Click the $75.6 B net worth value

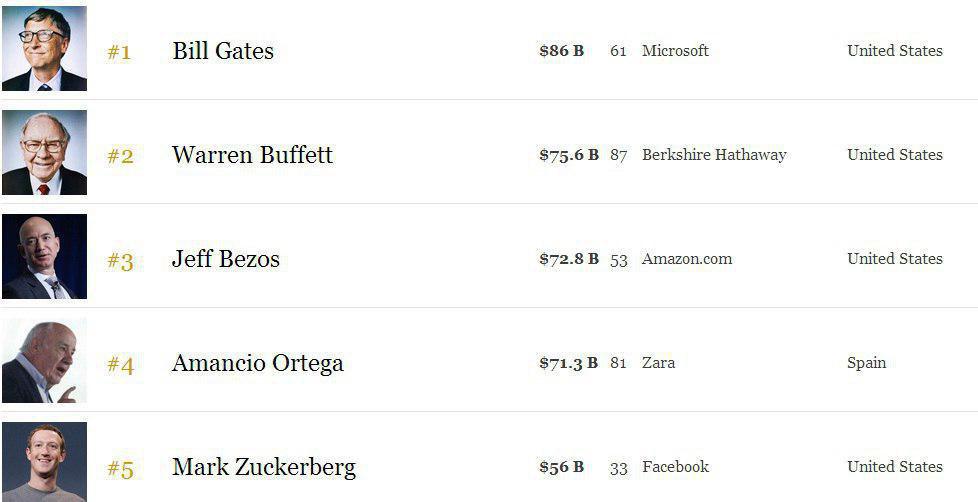coord(569,155)
